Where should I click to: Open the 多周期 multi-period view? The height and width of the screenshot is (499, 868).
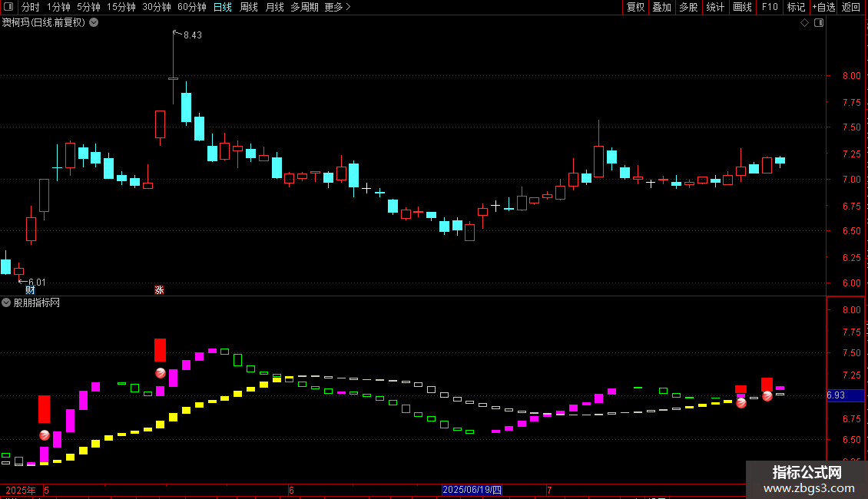pyautogui.click(x=304, y=7)
